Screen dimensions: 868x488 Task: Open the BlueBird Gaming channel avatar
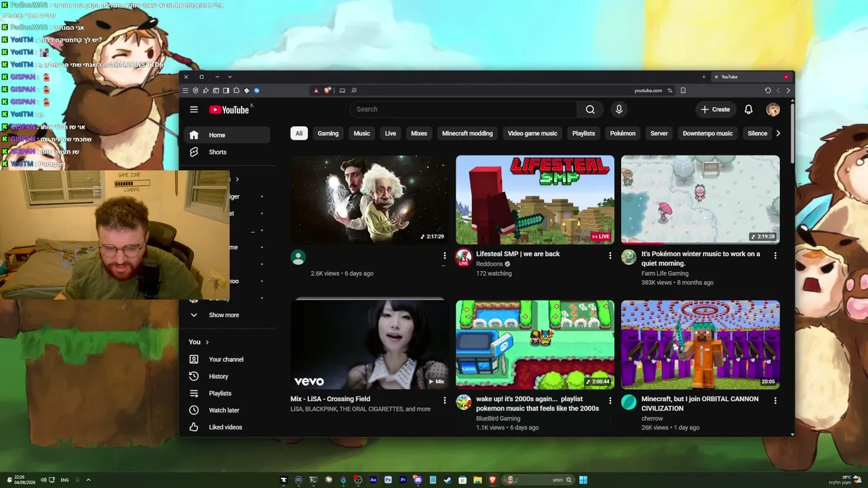464,403
